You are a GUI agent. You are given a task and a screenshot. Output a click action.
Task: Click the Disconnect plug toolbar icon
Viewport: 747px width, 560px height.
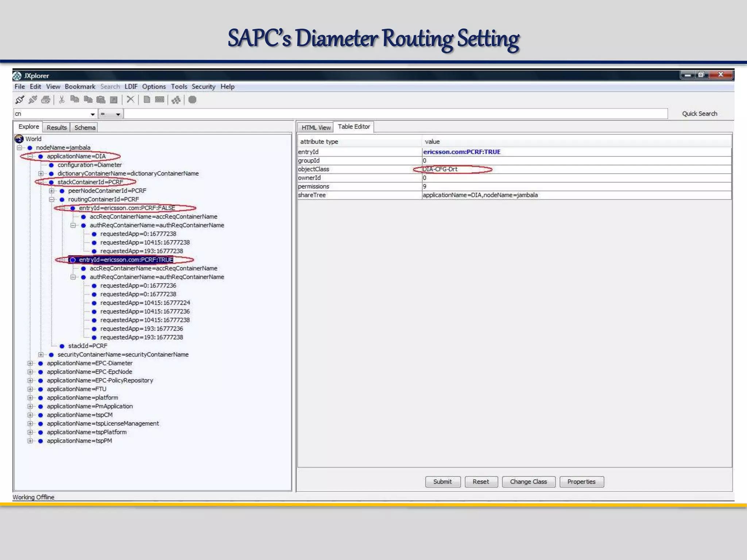point(33,100)
